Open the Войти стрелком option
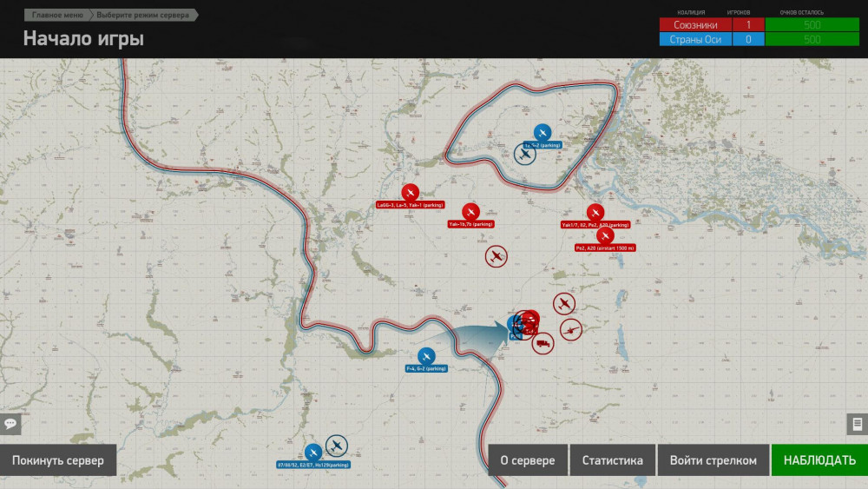The height and width of the screenshot is (489, 868). point(713,460)
